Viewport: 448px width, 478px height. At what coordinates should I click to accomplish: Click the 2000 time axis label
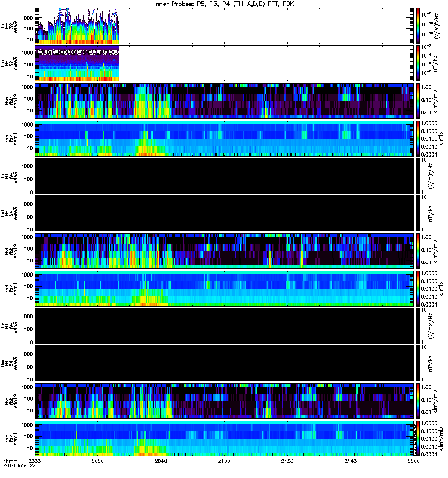point(35,461)
